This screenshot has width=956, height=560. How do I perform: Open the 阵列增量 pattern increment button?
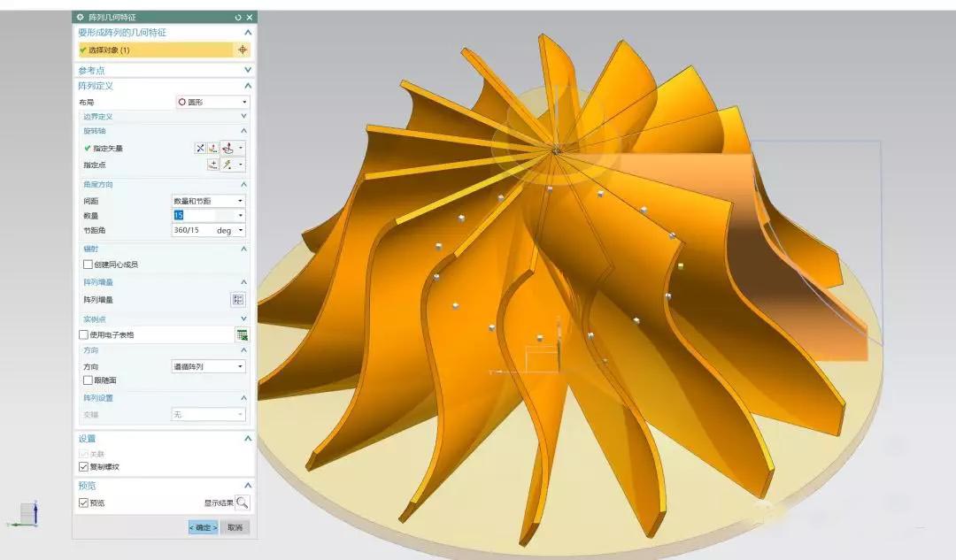[238, 299]
